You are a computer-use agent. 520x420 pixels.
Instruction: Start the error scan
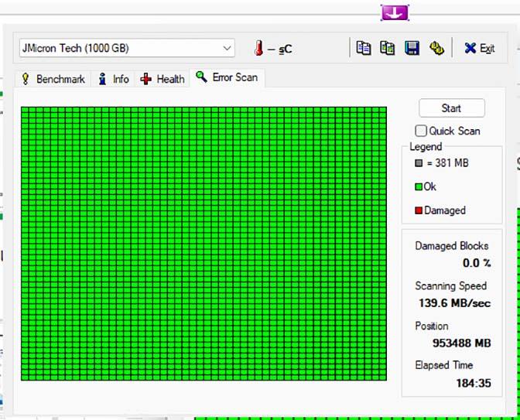(x=452, y=108)
